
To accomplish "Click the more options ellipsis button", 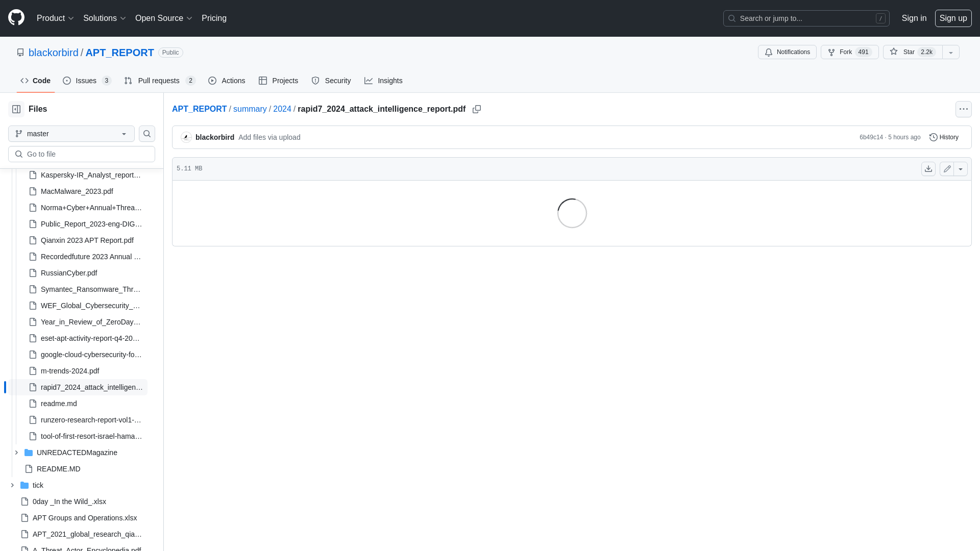I will click(x=963, y=109).
